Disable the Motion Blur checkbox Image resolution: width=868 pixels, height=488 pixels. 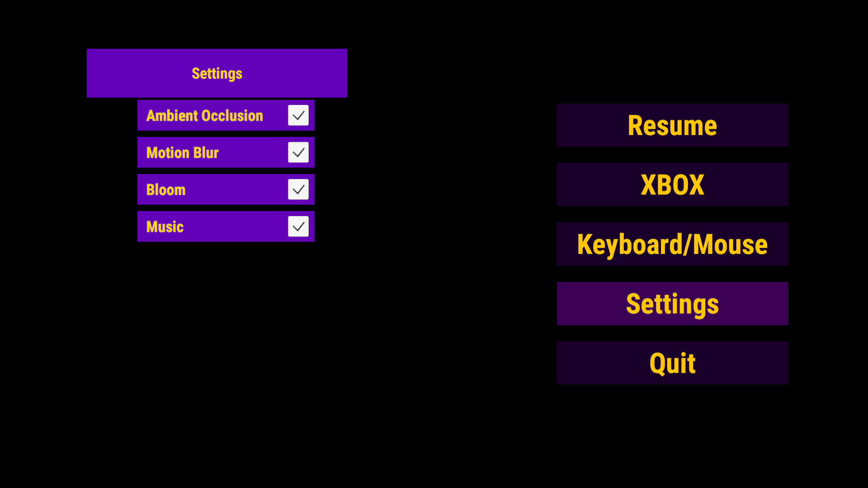tap(298, 152)
